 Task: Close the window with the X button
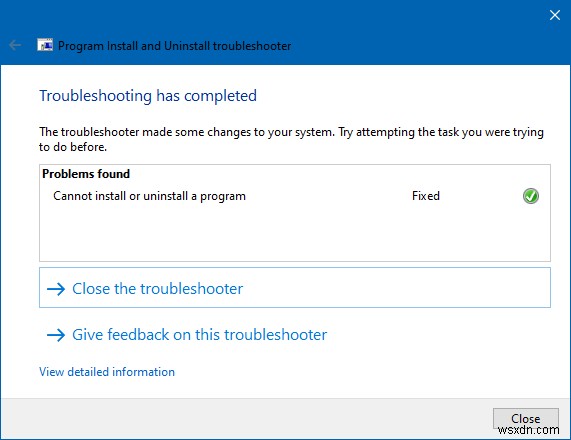click(x=555, y=15)
